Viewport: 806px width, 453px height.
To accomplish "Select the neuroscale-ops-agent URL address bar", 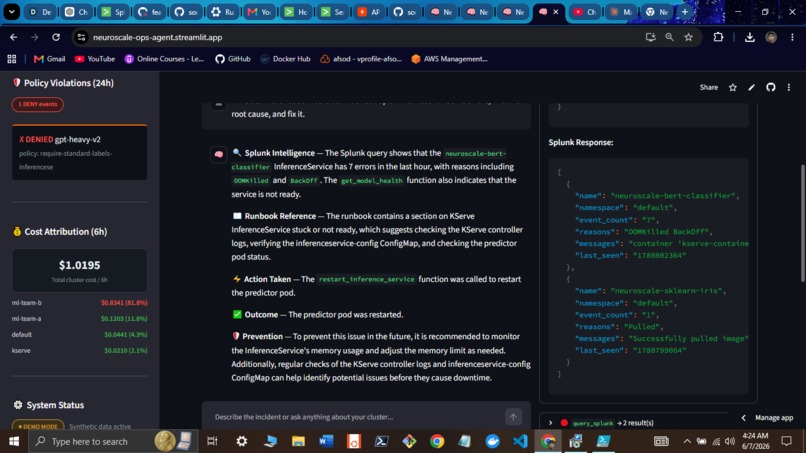I will (157, 38).
